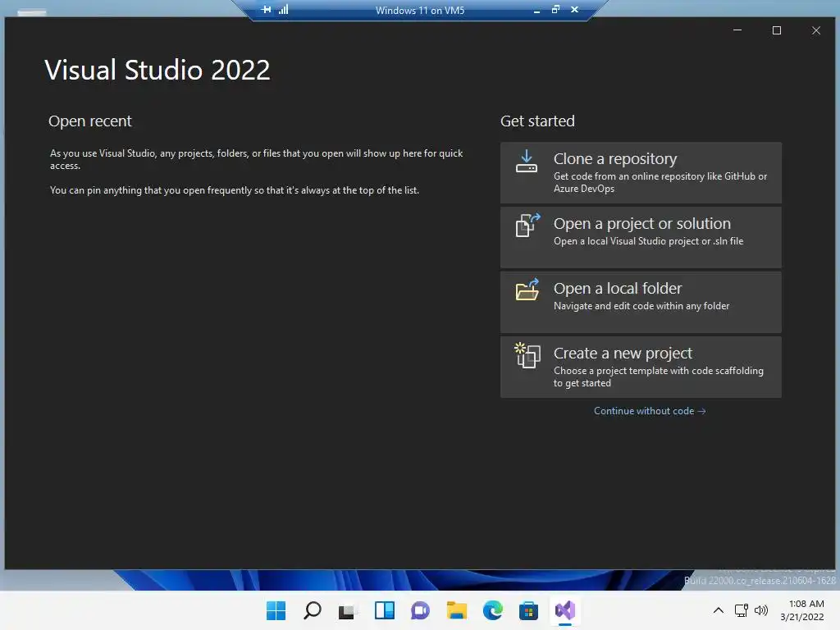Click Visual Studio icon in the taskbar
Screen dimensions: 840x630
click(564, 610)
